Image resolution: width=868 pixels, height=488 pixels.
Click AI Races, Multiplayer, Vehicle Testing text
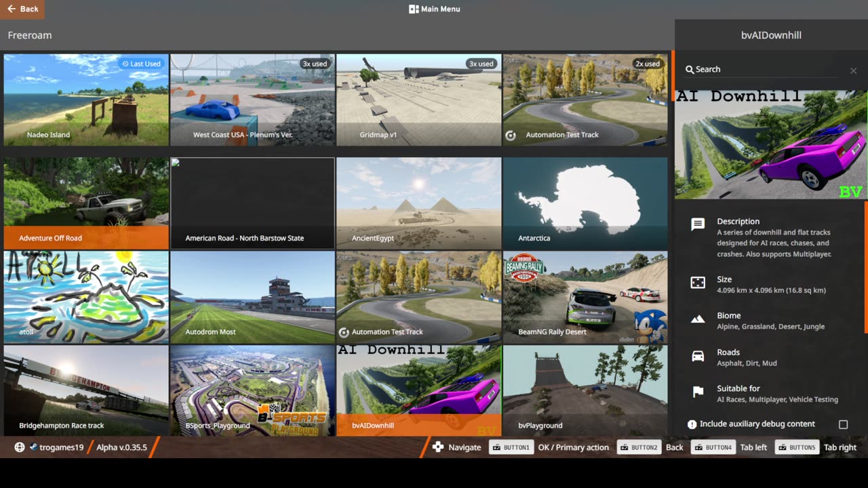tap(777, 400)
